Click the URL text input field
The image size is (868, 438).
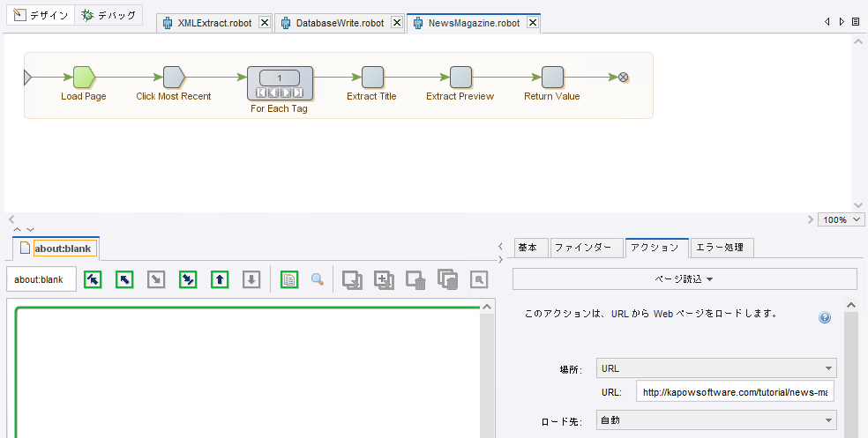734,392
